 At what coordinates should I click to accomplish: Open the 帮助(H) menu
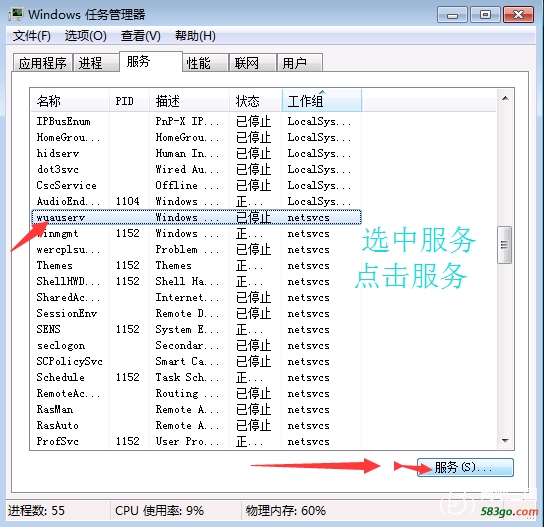(x=195, y=36)
